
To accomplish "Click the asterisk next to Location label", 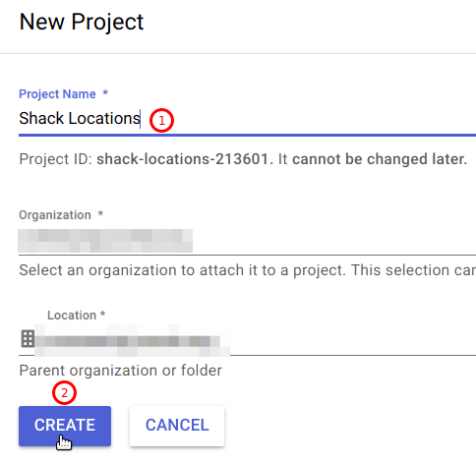I will (x=102, y=314).
